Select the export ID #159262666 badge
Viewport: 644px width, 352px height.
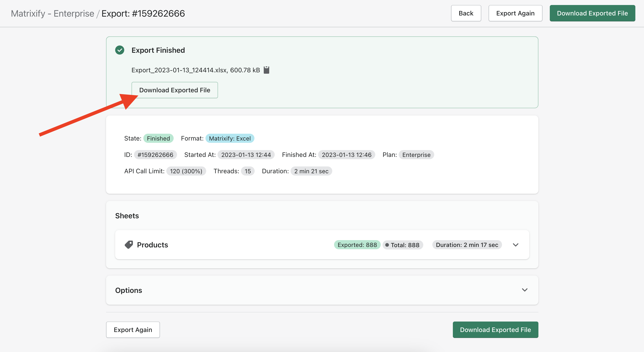155,155
